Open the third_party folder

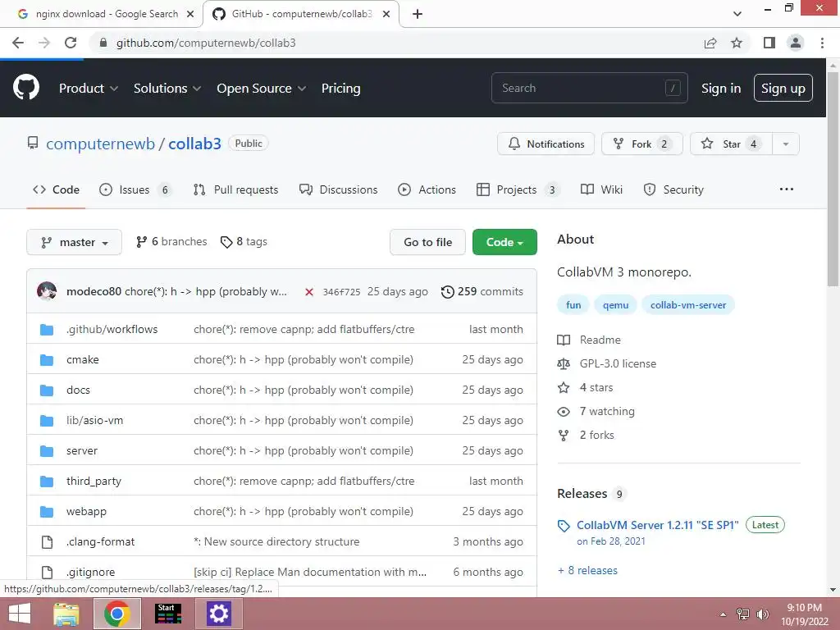[94, 481]
